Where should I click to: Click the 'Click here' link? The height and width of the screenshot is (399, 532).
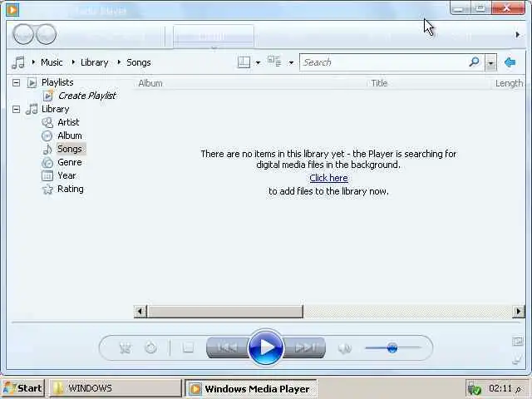(x=329, y=178)
